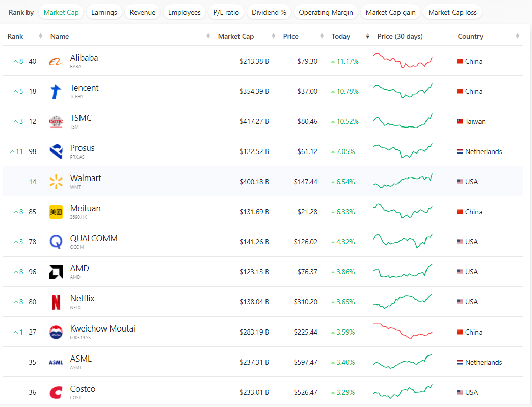The image size is (532, 407).
Task: Click the Prosus company logo
Action: coord(56,151)
